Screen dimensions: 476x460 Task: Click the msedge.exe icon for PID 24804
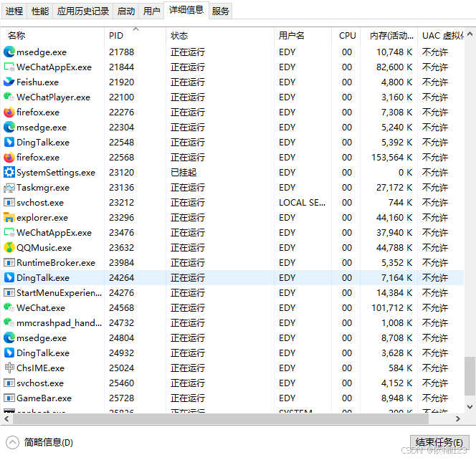[x=9, y=338]
